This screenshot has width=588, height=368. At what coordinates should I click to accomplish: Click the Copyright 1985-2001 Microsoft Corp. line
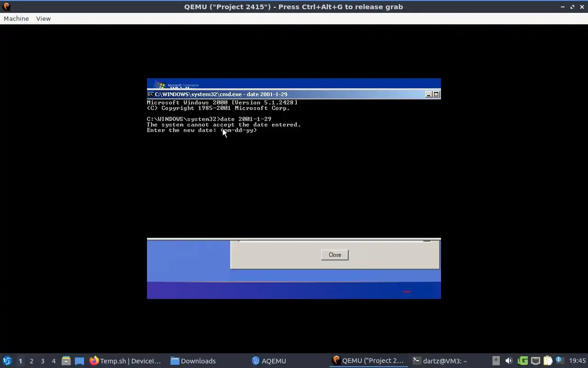click(x=218, y=108)
